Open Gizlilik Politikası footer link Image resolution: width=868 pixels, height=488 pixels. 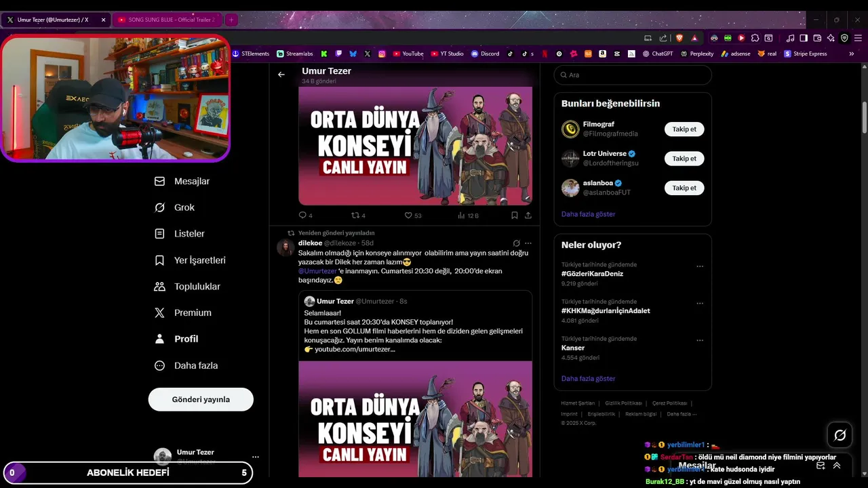[623, 403]
